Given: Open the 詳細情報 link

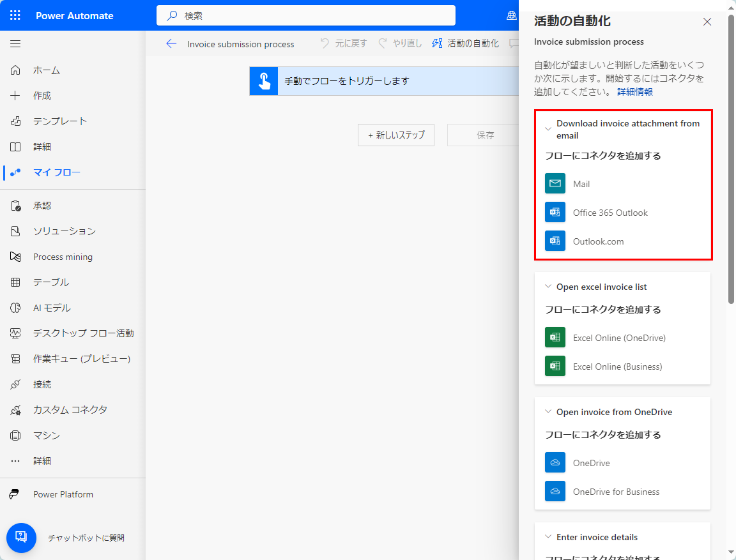Looking at the screenshot, I should pos(634,91).
